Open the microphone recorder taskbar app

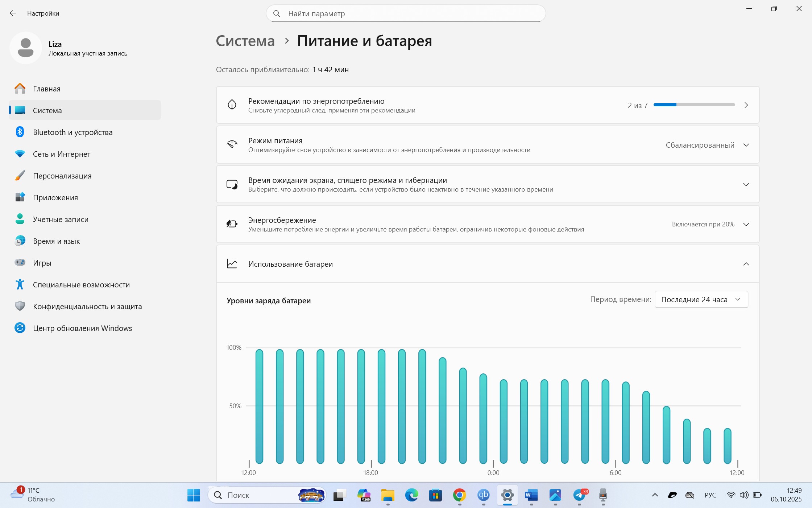(603, 495)
